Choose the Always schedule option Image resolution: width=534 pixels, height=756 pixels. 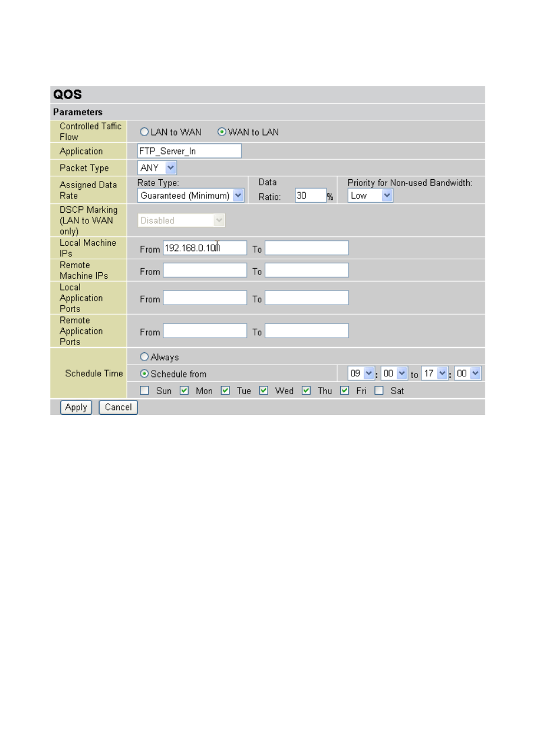tap(144, 357)
